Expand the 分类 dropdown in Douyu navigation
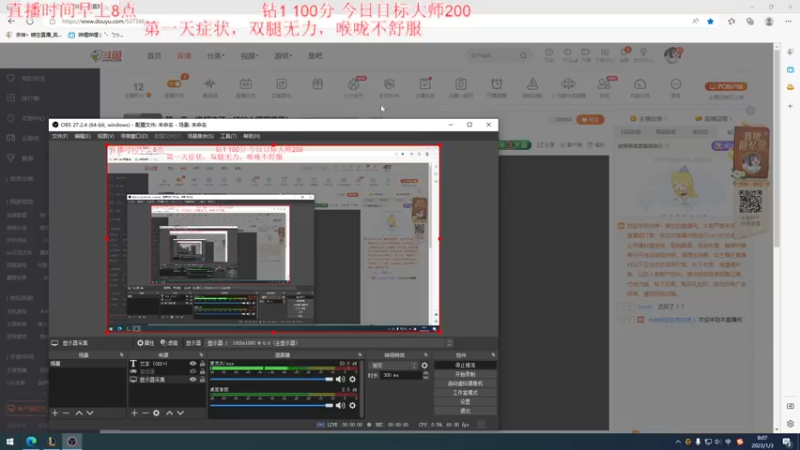The image size is (800, 450). 215,56
